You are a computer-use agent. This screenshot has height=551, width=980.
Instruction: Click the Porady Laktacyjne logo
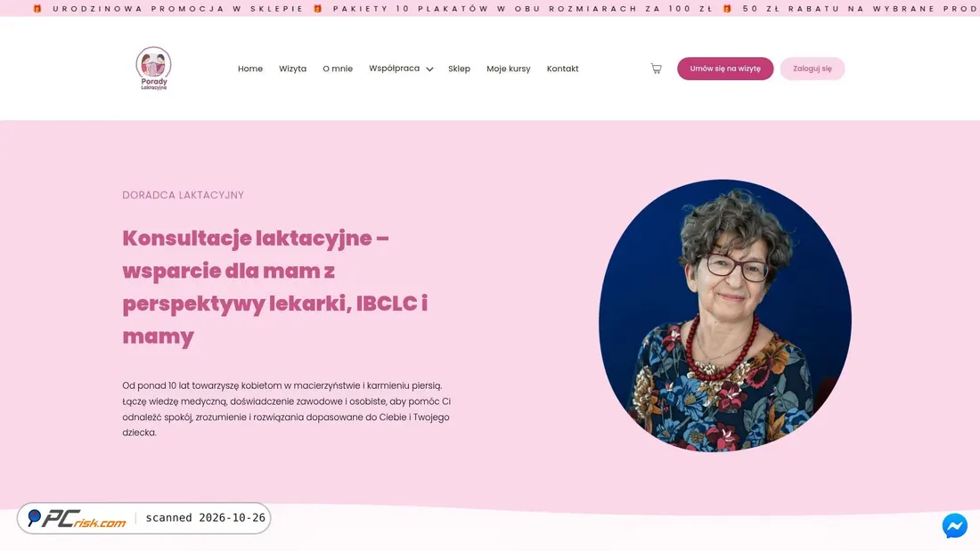click(x=154, y=68)
